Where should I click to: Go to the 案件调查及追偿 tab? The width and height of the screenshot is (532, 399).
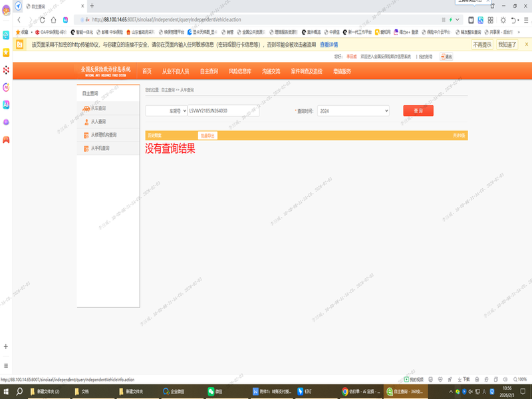tap(307, 71)
